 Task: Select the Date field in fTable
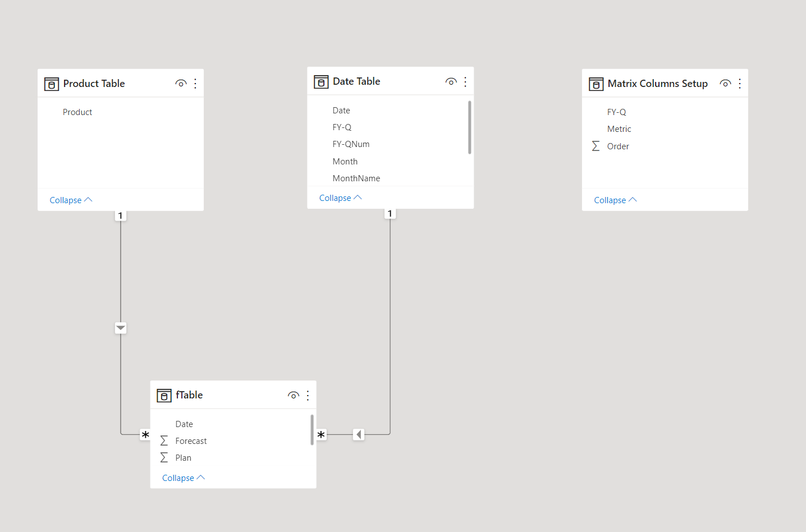pyautogui.click(x=184, y=424)
